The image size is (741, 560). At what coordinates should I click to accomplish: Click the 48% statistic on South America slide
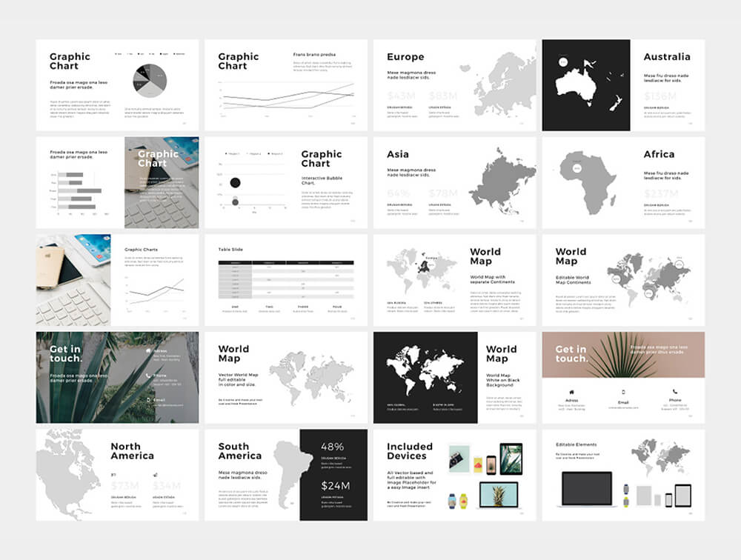pos(333,447)
